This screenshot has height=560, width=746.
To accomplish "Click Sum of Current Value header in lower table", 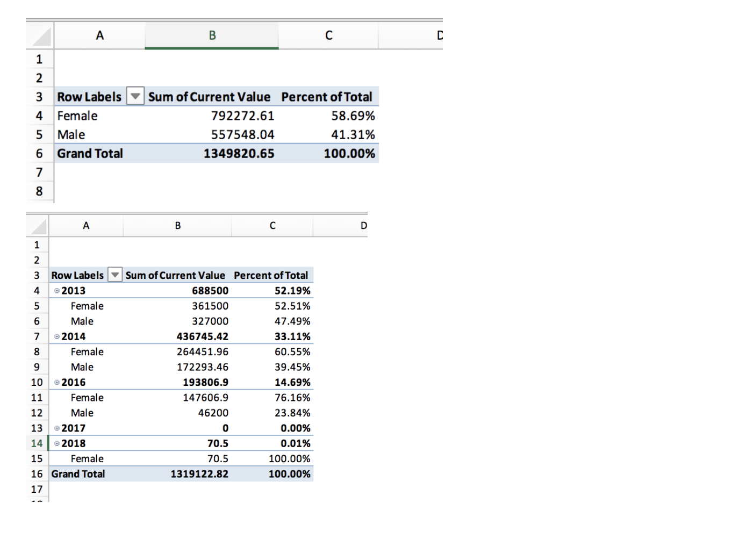I will (175, 275).
